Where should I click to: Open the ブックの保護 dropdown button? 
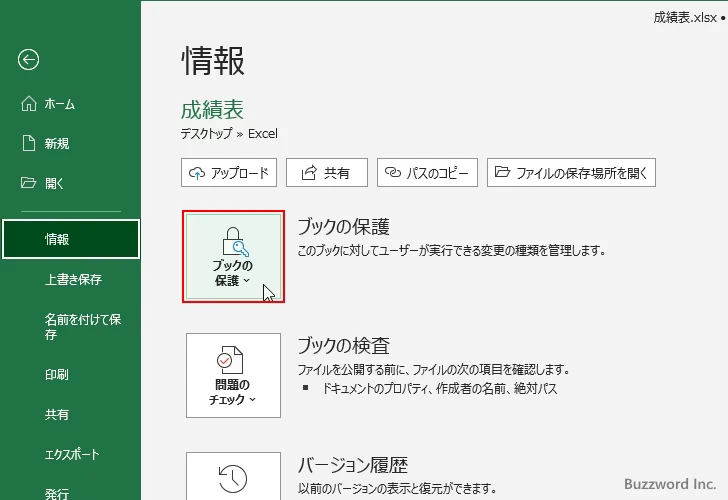pos(234,256)
